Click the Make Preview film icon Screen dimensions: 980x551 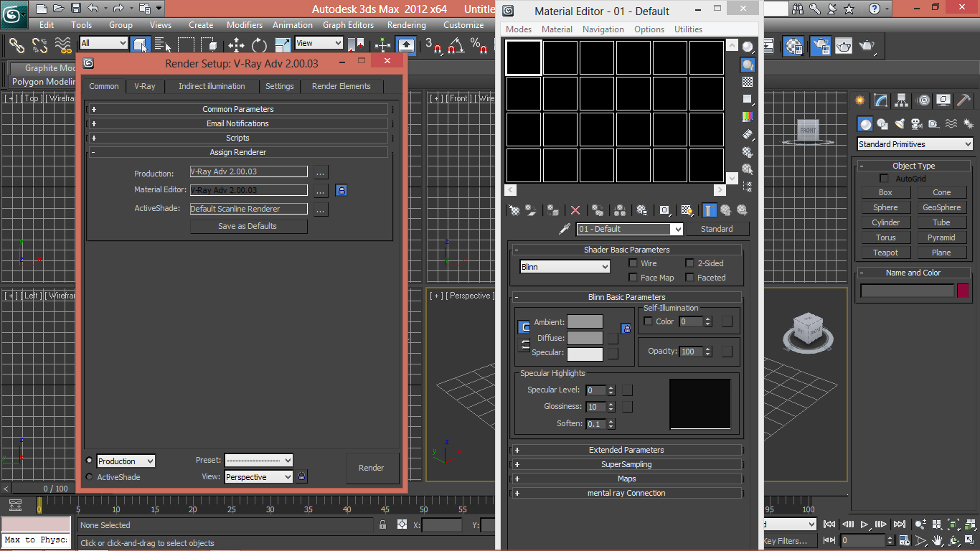click(x=748, y=134)
